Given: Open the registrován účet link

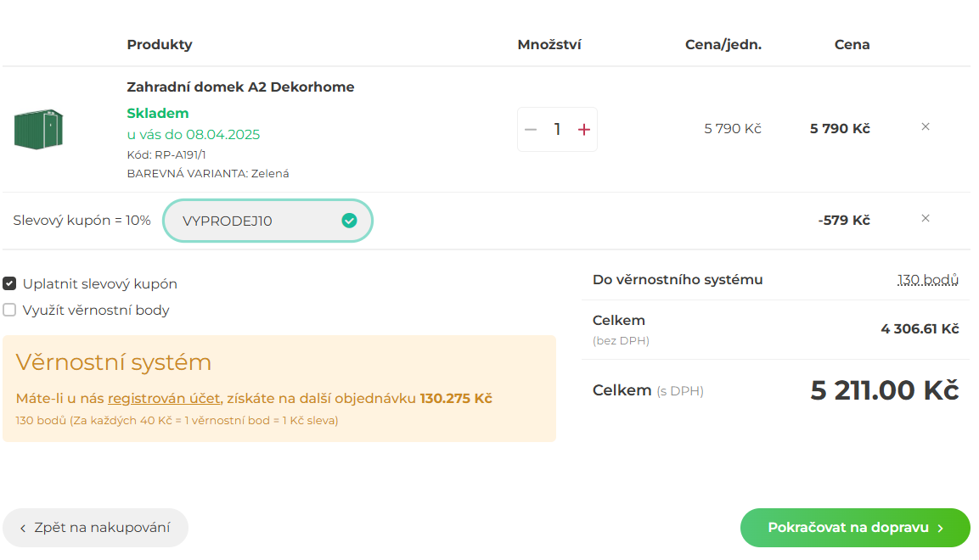Looking at the screenshot, I should 164,399.
